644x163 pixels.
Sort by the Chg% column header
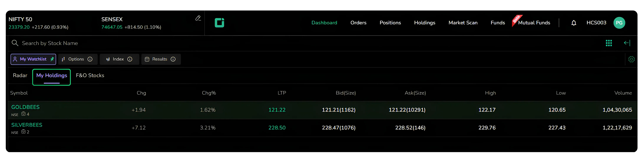209,93
